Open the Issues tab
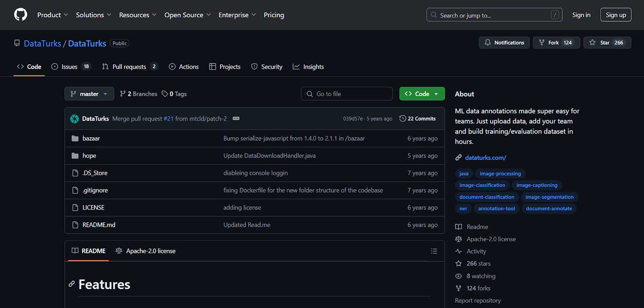644x308 pixels. (x=71, y=67)
